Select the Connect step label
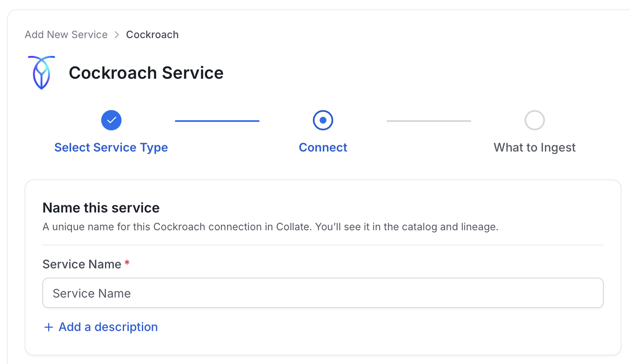This screenshot has height=364, width=630. [x=323, y=147]
